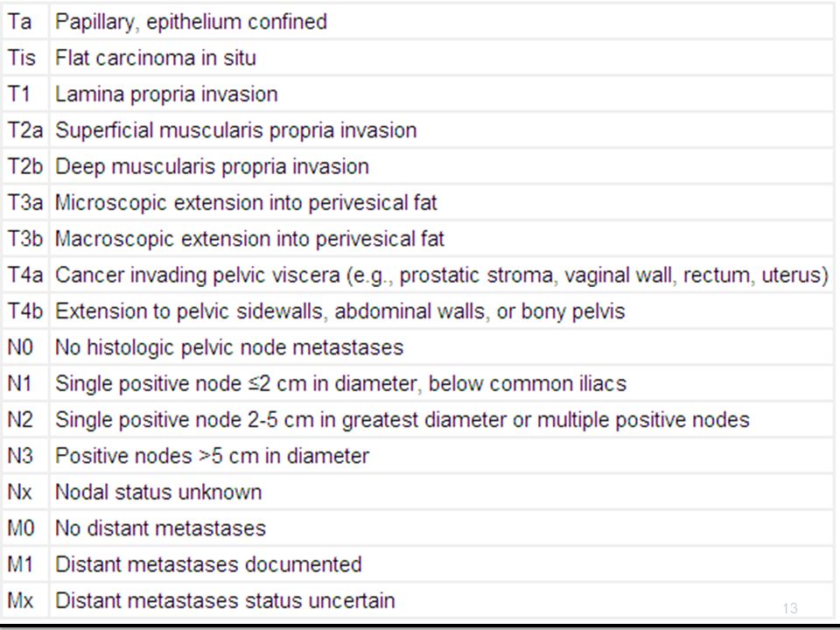This screenshot has height=630, width=840.
Task: Select "Positive nodes >5 cm in diameter"
Action: 212,456
